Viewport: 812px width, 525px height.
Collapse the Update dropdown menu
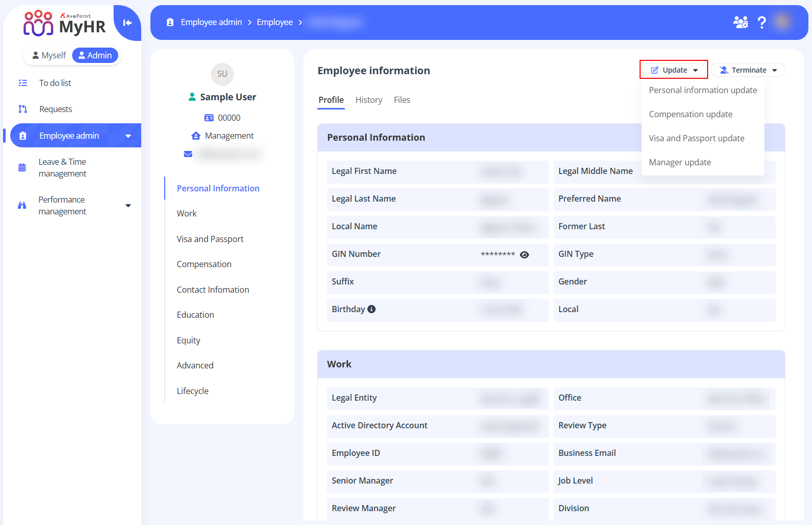pyautogui.click(x=674, y=70)
